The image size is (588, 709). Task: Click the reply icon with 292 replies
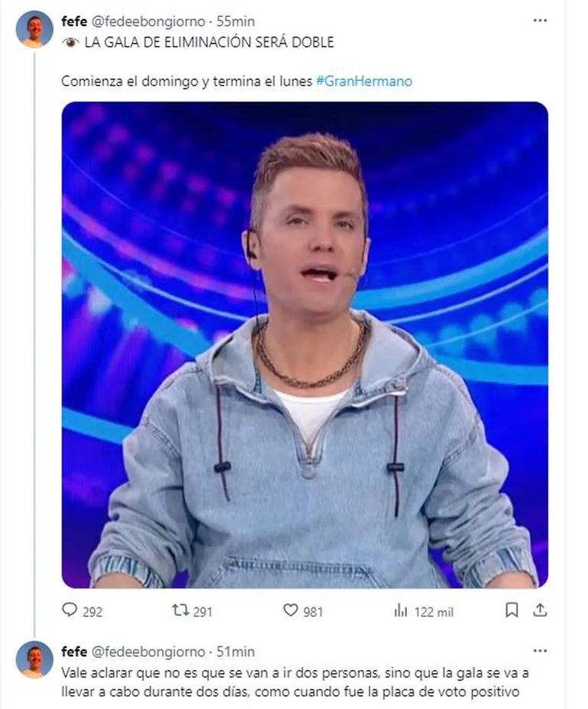[x=70, y=610]
